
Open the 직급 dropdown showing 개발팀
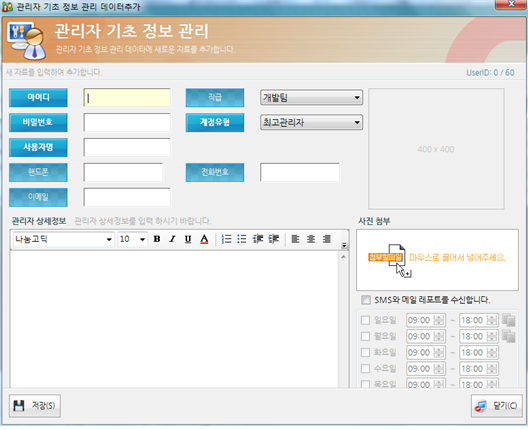[x=311, y=98]
